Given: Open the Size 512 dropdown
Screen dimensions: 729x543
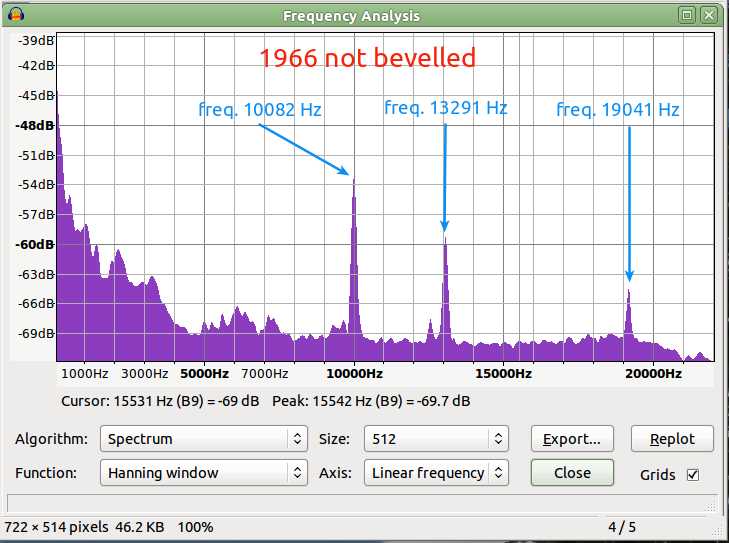Looking at the screenshot, I should (x=436, y=438).
